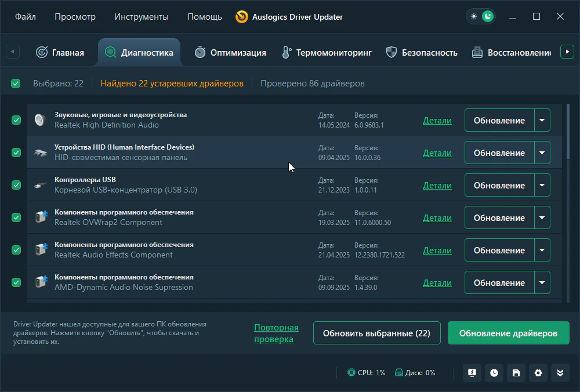This screenshot has height=392, width=580.
Task: Uncheck the AMD-Dynamic Audio Noise Supression checkbox
Action: click(16, 282)
